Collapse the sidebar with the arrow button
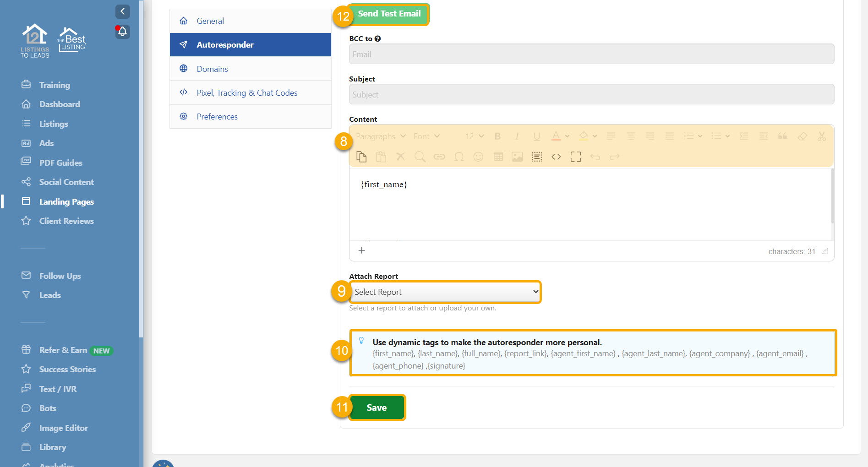The image size is (868, 467). [x=122, y=11]
